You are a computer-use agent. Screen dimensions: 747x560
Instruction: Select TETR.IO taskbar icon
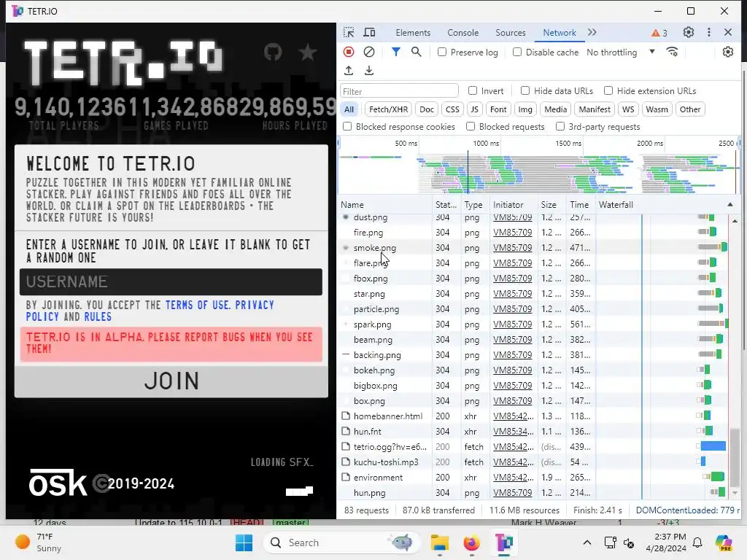coord(503,542)
